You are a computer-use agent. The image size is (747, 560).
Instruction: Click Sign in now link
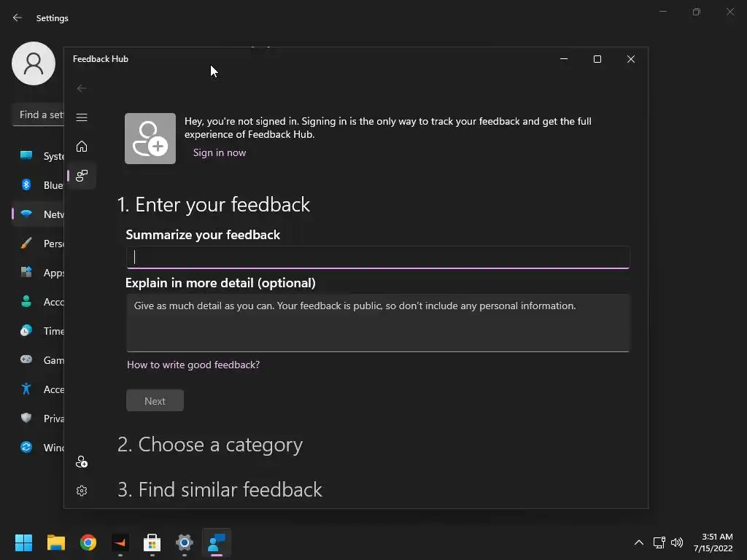click(220, 153)
